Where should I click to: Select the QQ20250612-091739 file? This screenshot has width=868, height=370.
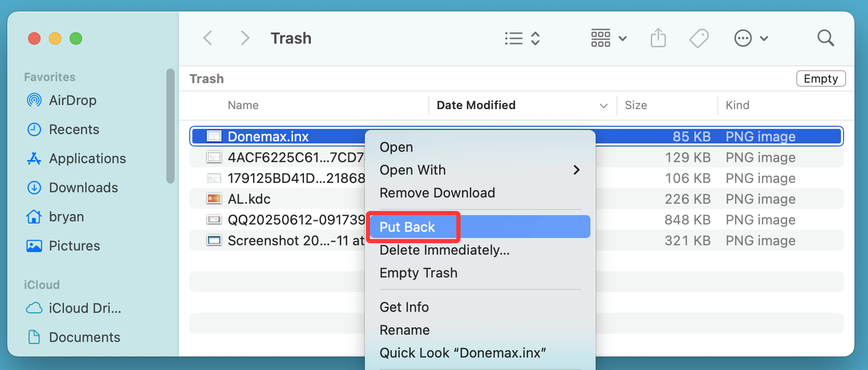point(516,219)
